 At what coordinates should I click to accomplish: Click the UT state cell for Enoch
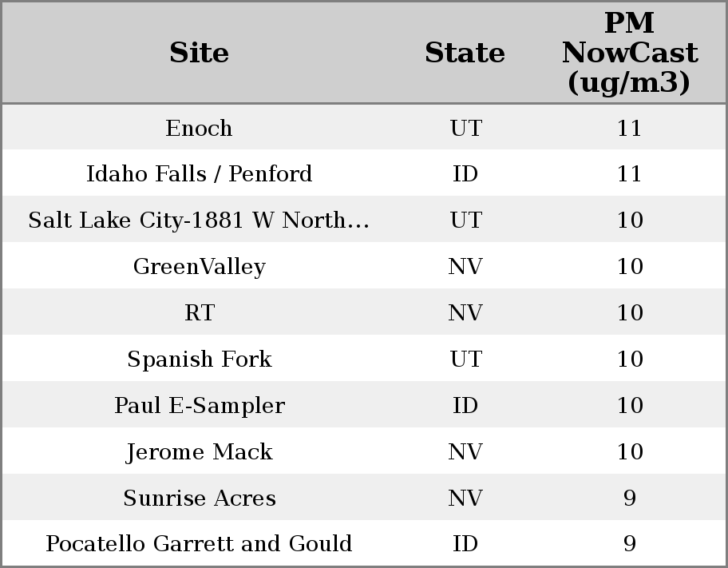click(x=465, y=128)
